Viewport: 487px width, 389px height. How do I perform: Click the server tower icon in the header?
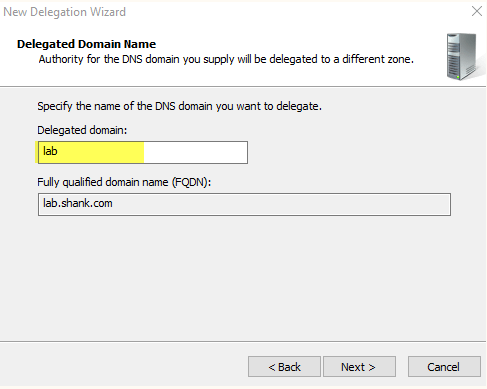(463, 57)
